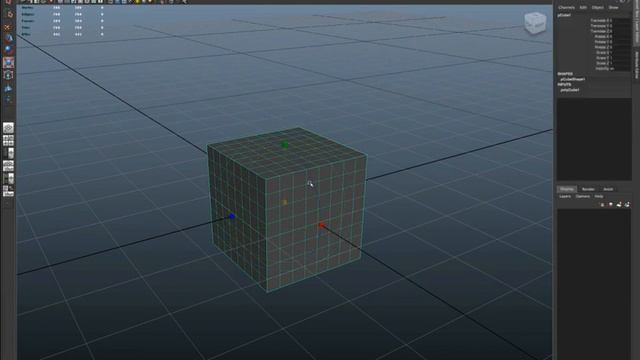Switch to Hypershade/Persp layout

click(9, 178)
